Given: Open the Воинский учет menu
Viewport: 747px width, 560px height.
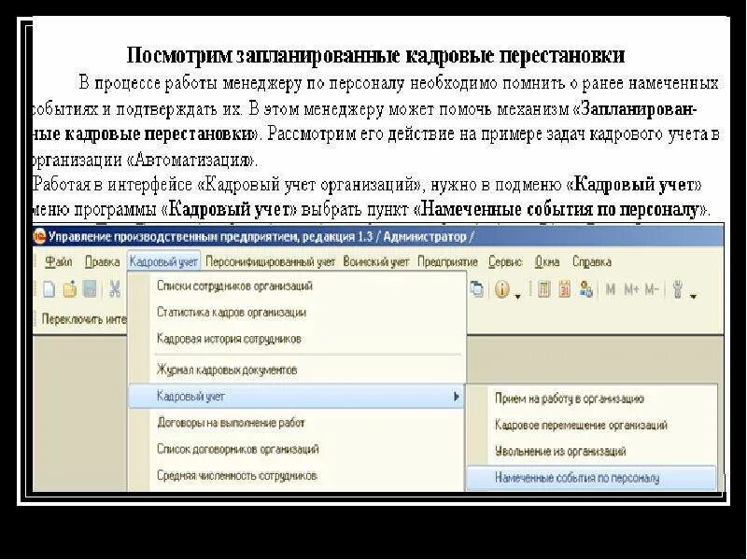Looking at the screenshot, I should [x=376, y=262].
